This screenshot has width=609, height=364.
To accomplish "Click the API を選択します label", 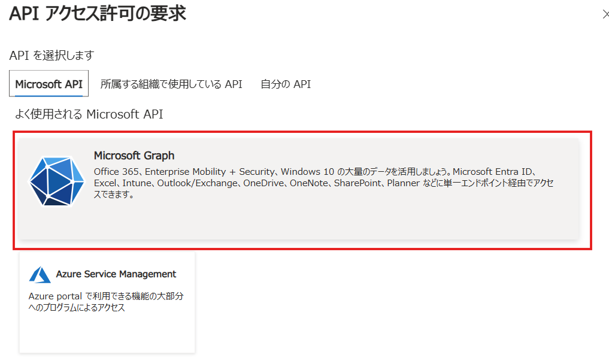I will click(x=51, y=56).
